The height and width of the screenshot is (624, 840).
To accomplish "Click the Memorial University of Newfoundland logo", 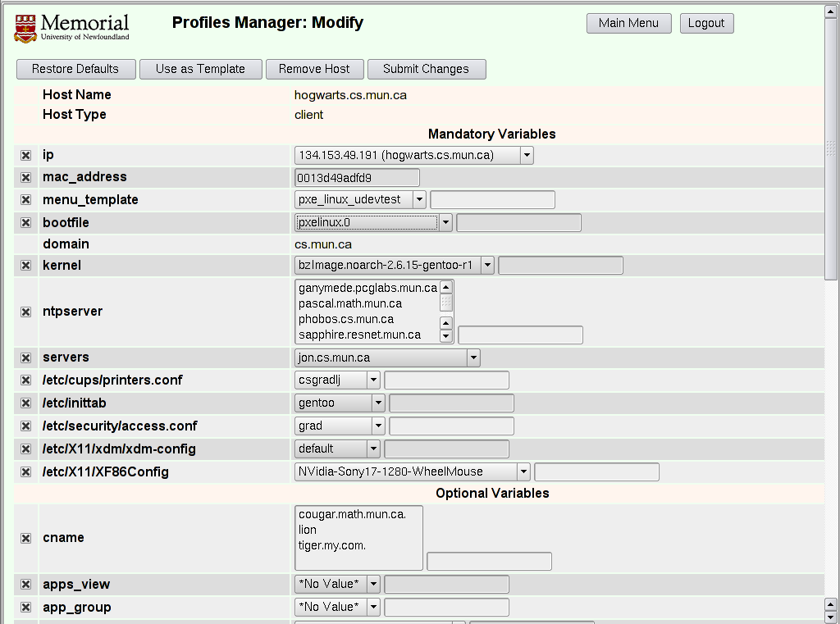I will point(72,29).
